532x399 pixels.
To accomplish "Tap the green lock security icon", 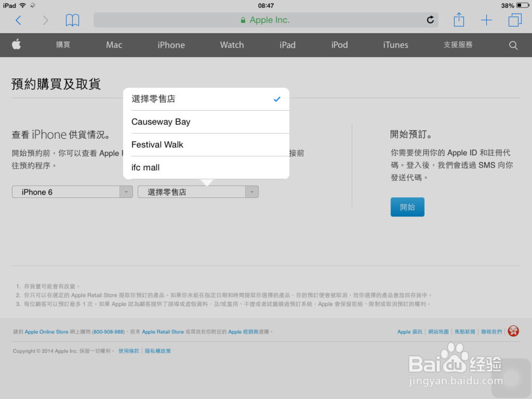I will click(243, 20).
